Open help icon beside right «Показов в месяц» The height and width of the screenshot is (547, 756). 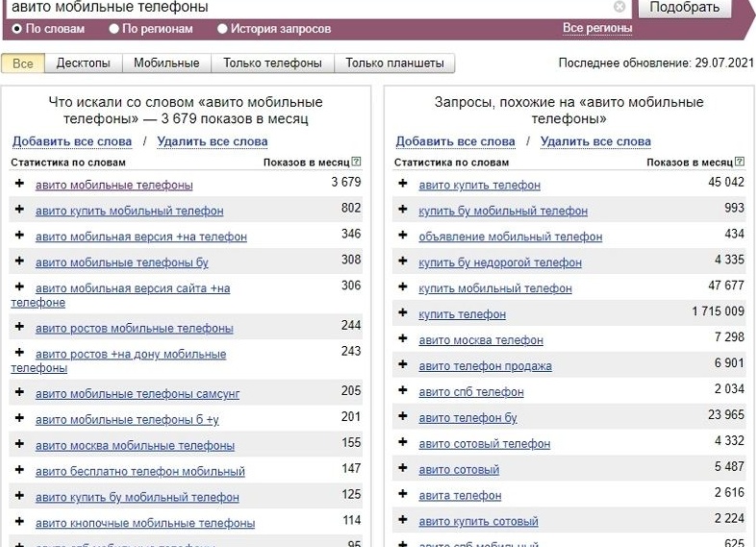(740, 162)
